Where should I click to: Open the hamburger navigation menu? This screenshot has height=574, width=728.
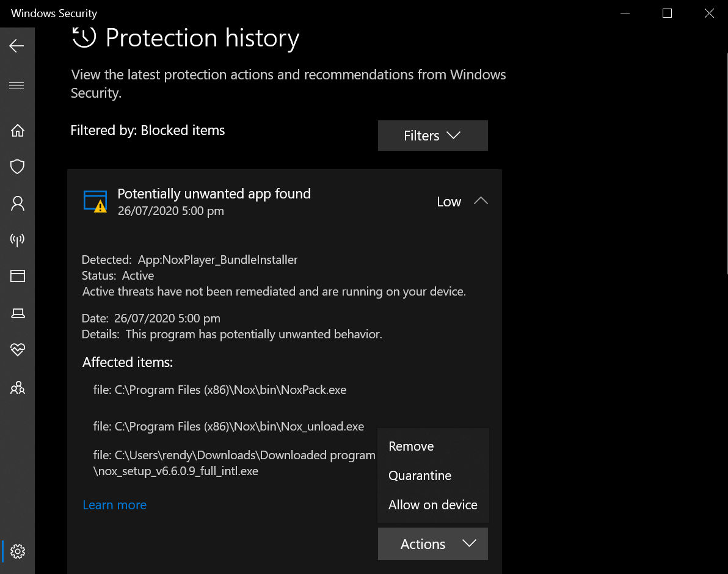16,86
